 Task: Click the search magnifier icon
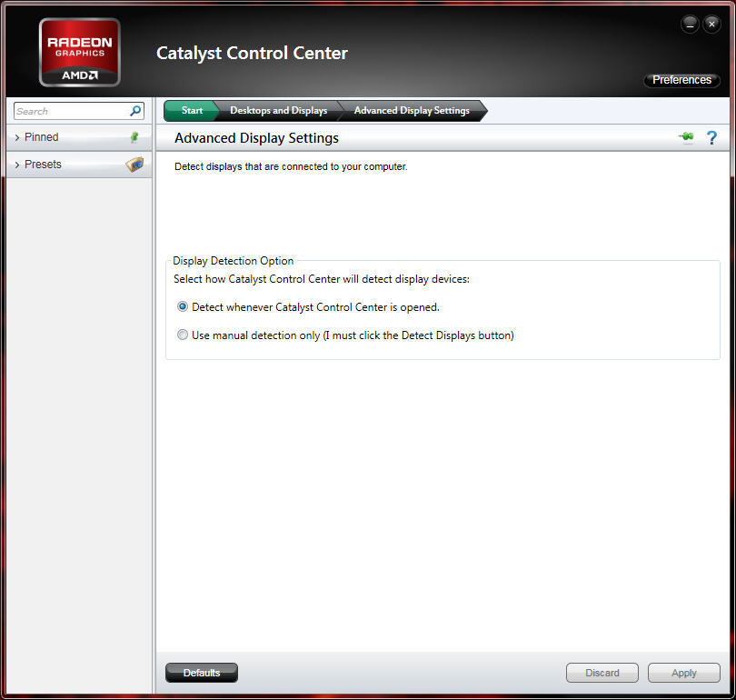(135, 111)
